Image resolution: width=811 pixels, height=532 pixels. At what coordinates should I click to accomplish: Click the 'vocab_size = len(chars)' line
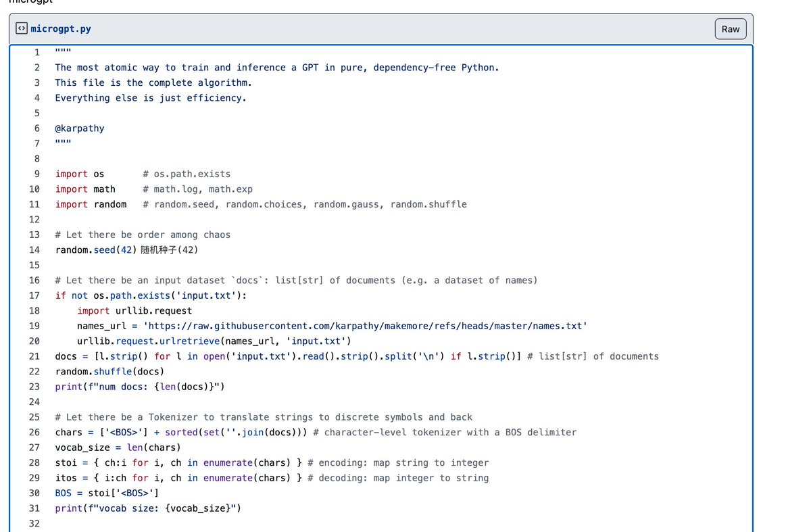(x=118, y=448)
